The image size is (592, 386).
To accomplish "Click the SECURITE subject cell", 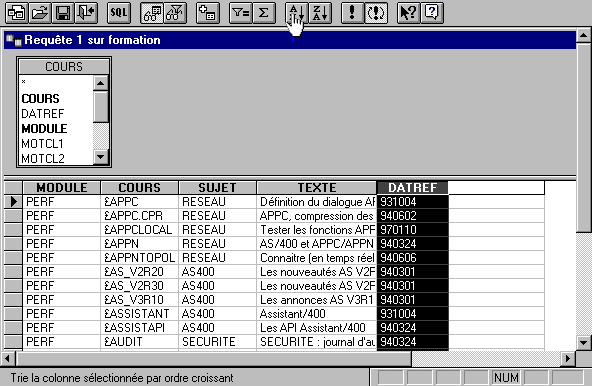I will coord(217,341).
